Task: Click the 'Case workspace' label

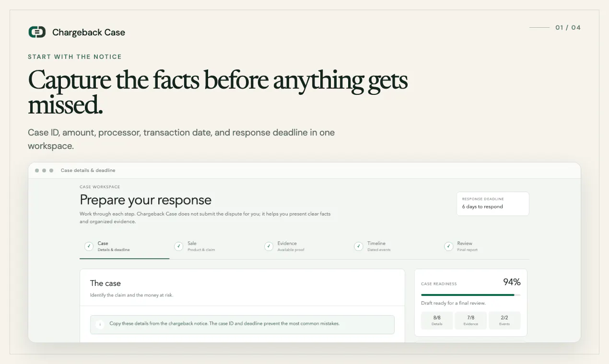Action: [x=100, y=187]
